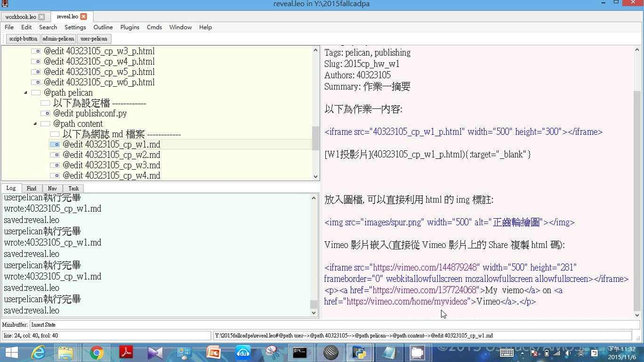Select the 以下為網誌 md 檔案 node
The image size is (644, 362).
pyautogui.click(x=121, y=134)
